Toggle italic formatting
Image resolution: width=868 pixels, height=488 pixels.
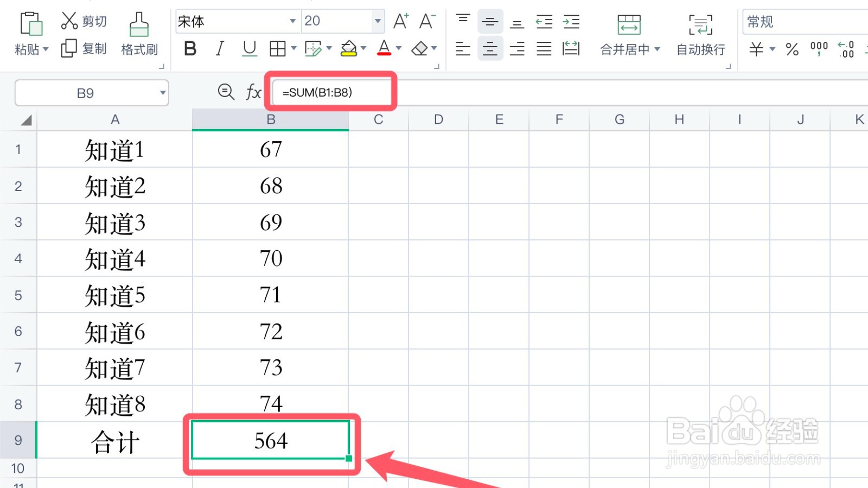220,49
